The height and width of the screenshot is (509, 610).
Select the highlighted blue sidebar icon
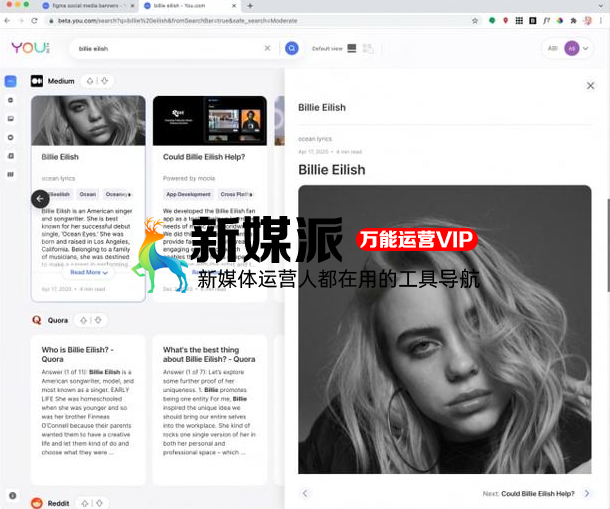[11, 81]
